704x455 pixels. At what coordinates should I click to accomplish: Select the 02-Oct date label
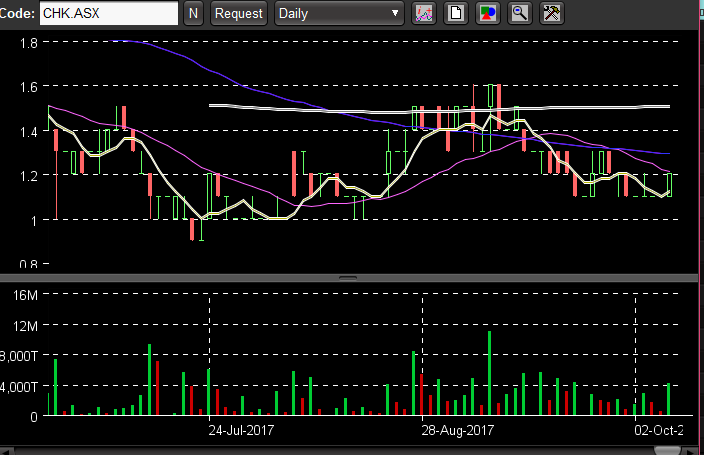(x=659, y=430)
